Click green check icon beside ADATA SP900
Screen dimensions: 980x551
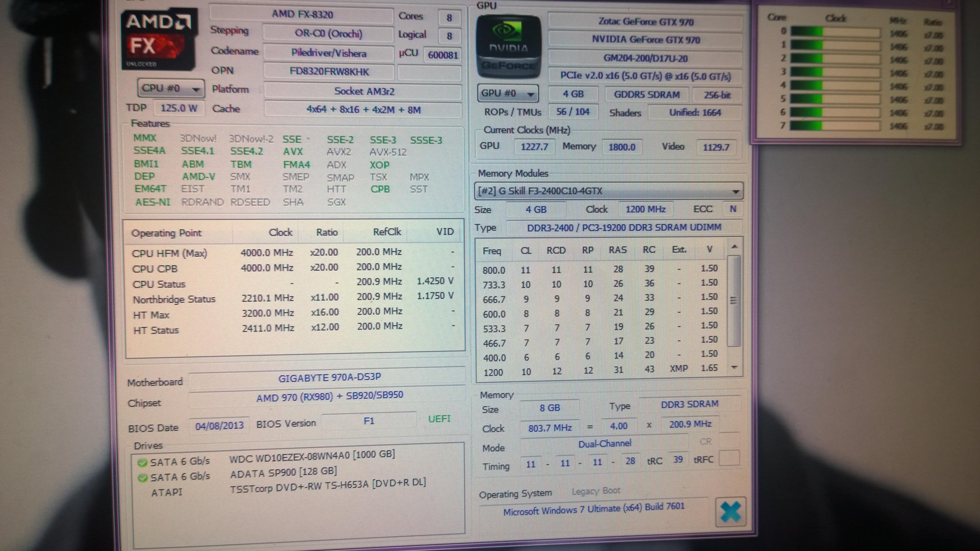(143, 478)
